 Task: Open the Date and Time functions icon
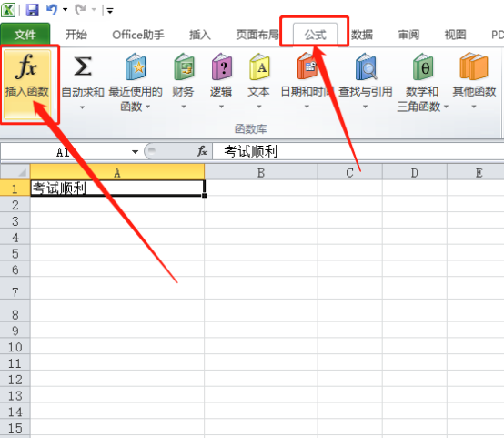(x=307, y=66)
